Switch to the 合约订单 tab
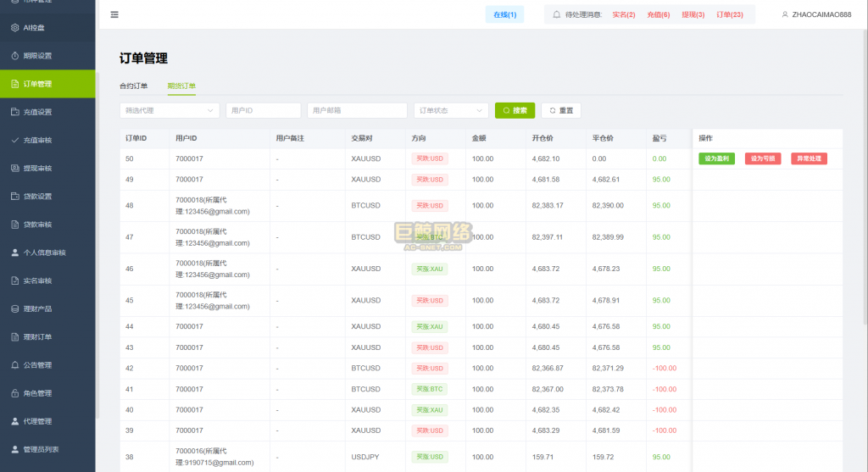The image size is (868, 472). click(133, 86)
